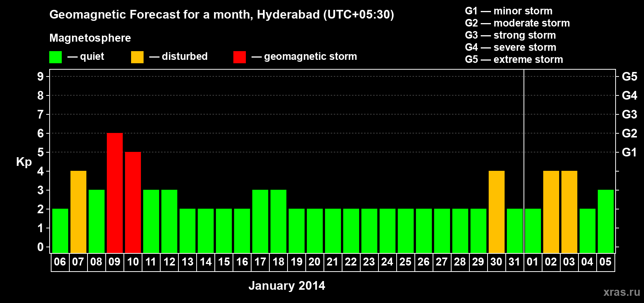Image resolution: width=644 pixels, height=303 pixels.
Task: Click the green bar for January 17
Action: point(260,221)
